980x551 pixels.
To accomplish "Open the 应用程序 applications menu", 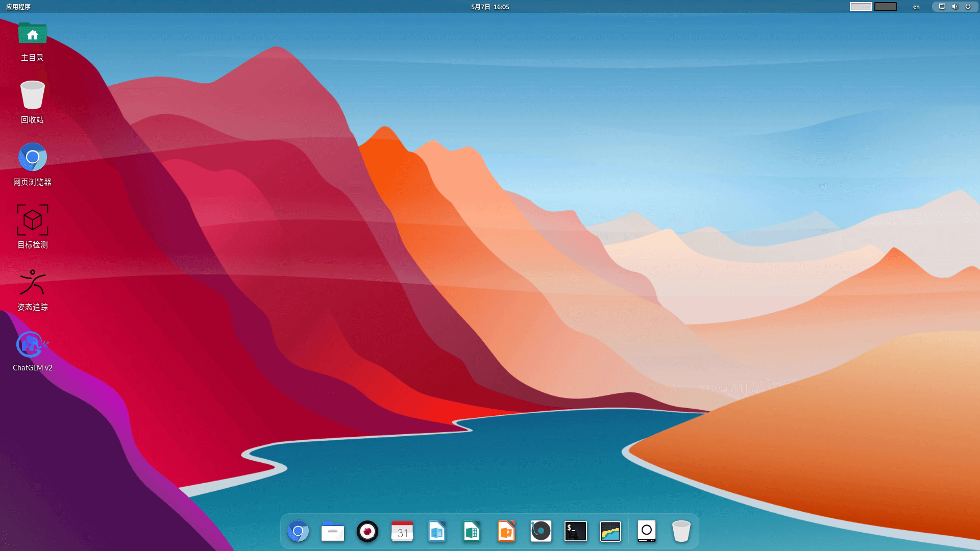I will [18, 7].
